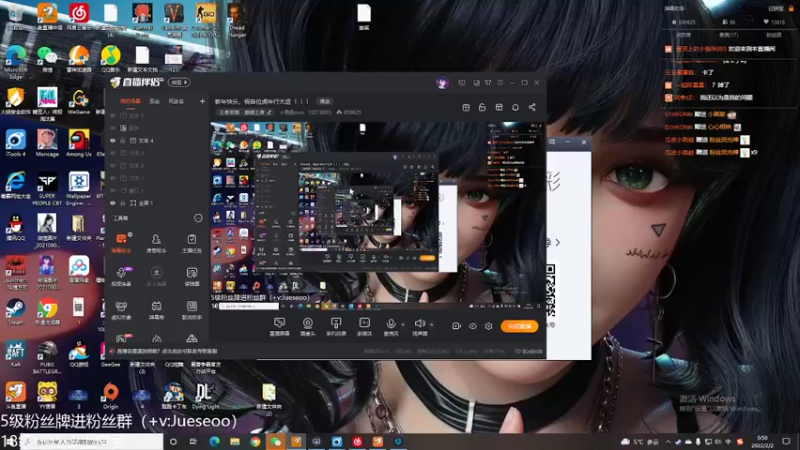Start recording with the camcorder icon

tap(456, 326)
